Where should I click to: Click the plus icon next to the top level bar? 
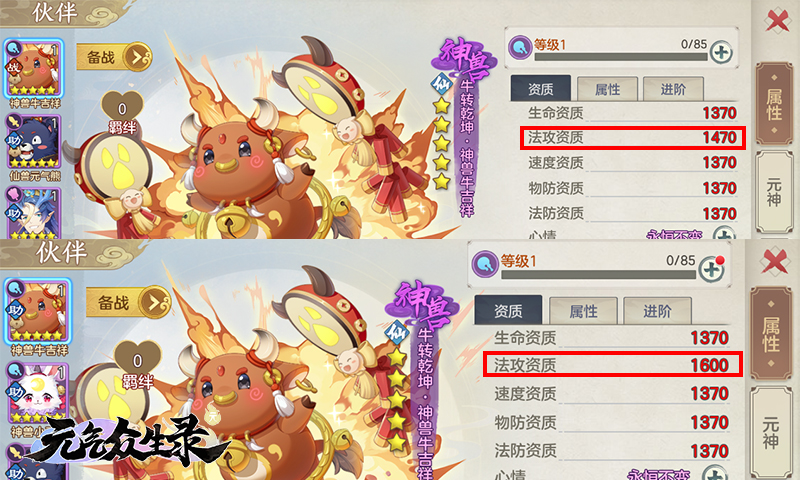721,52
